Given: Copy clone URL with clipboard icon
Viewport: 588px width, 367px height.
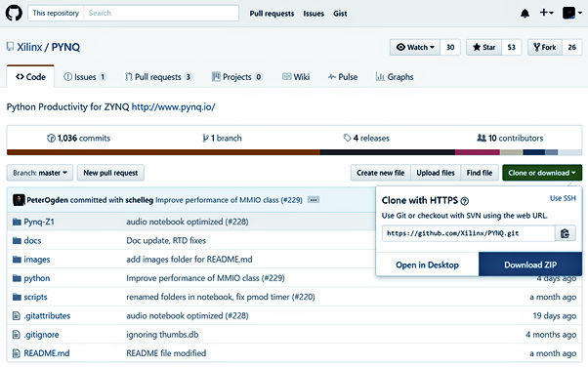Looking at the screenshot, I should coord(565,233).
